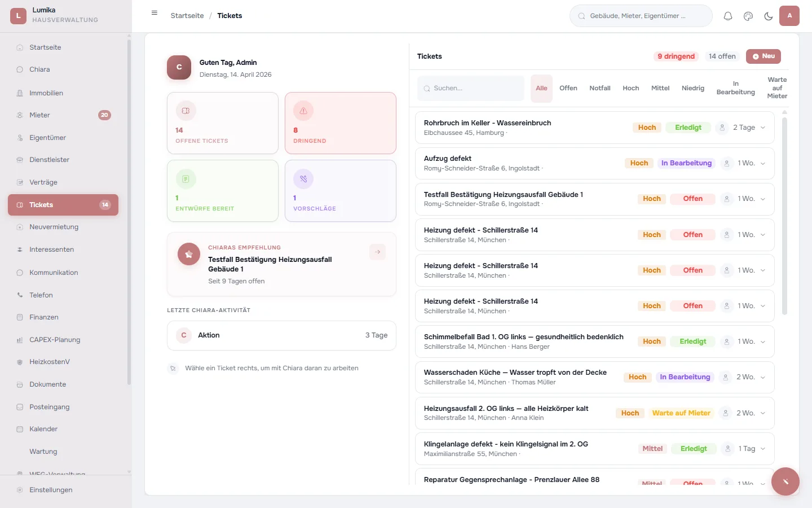Toggle dark mode with the moon icon
812x508 pixels.
768,16
